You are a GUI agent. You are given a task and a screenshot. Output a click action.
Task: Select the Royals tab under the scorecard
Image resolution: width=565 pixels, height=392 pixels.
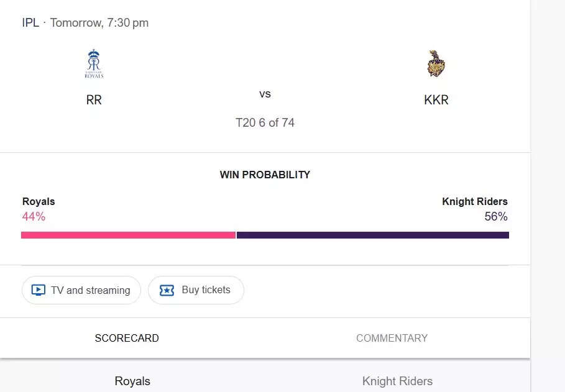(132, 381)
